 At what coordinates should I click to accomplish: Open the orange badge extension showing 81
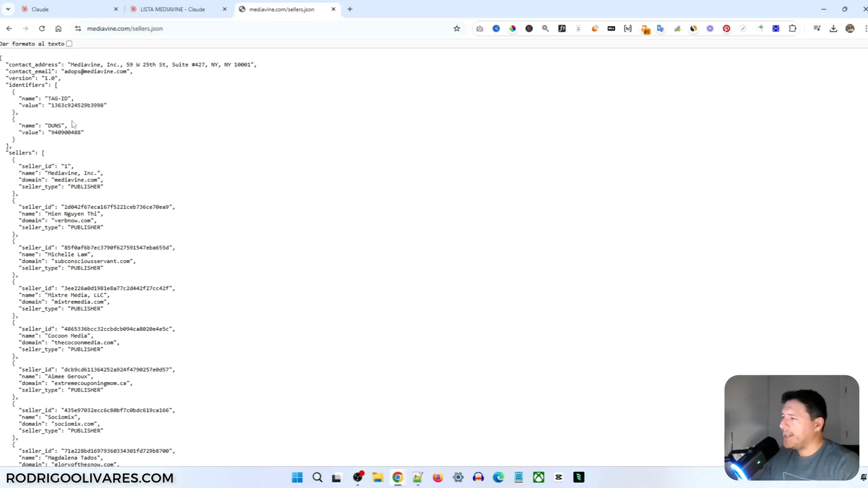point(645,29)
